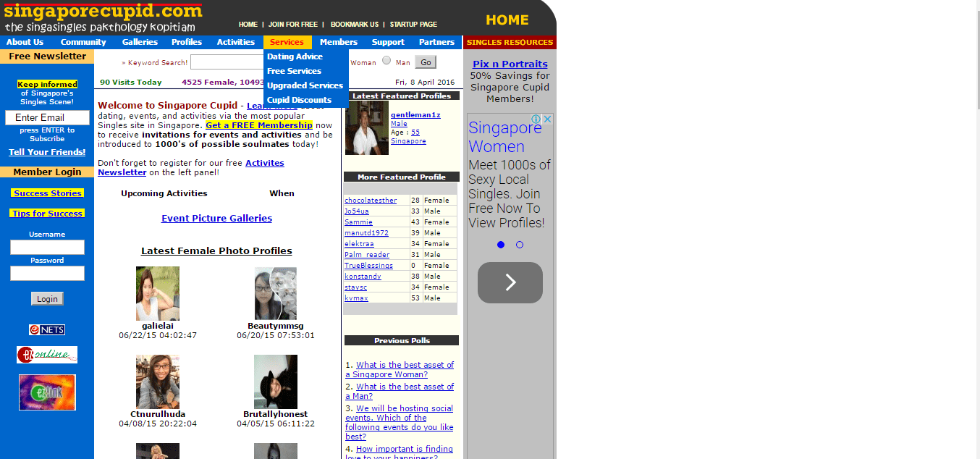Click the ez-link card logo
980x459 pixels.
pyautogui.click(x=47, y=392)
